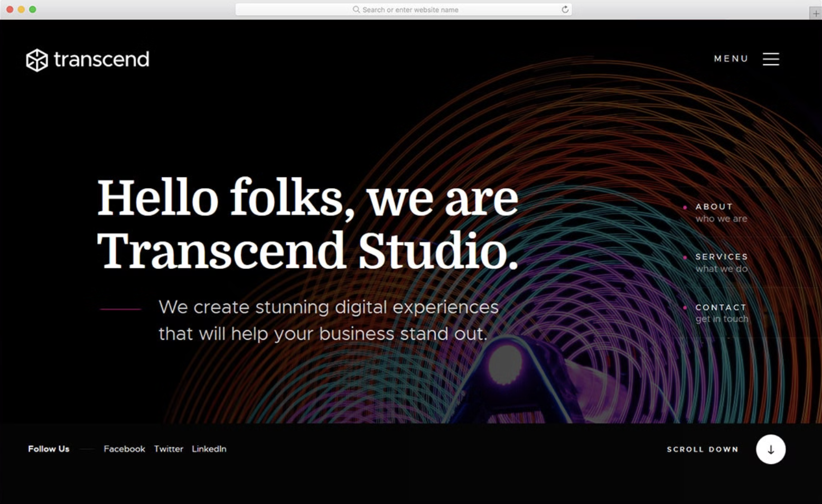Click the Transcend cube logo icon
This screenshot has width=822, height=504.
(x=37, y=60)
